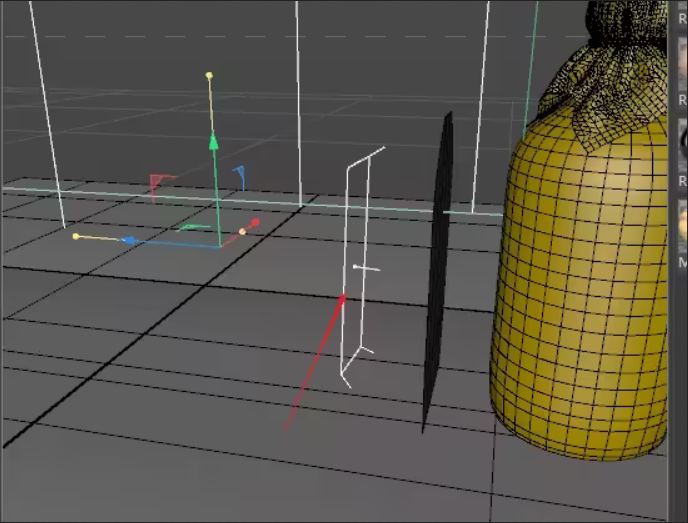This screenshot has height=523, width=688.
Task: Click the small white handle on wireframe rectangle
Action: coord(357,267)
